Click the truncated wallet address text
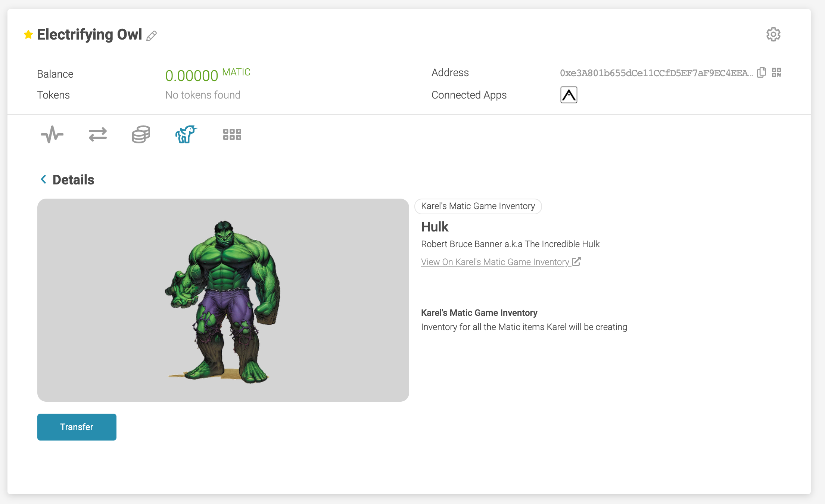 [x=656, y=73]
